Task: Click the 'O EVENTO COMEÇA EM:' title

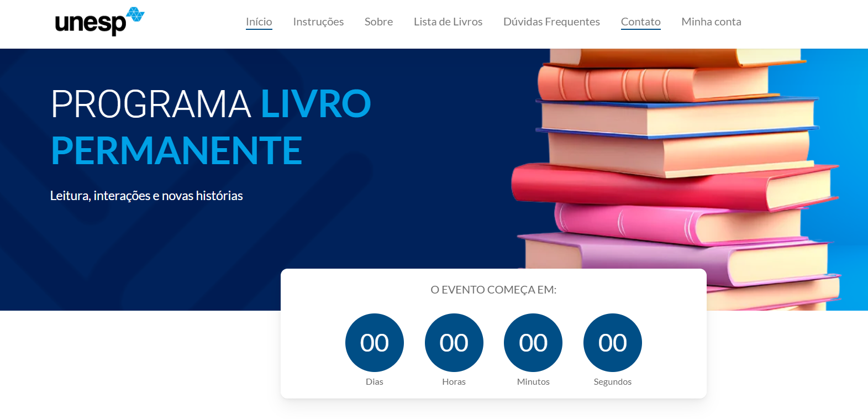Action: pyautogui.click(x=493, y=290)
